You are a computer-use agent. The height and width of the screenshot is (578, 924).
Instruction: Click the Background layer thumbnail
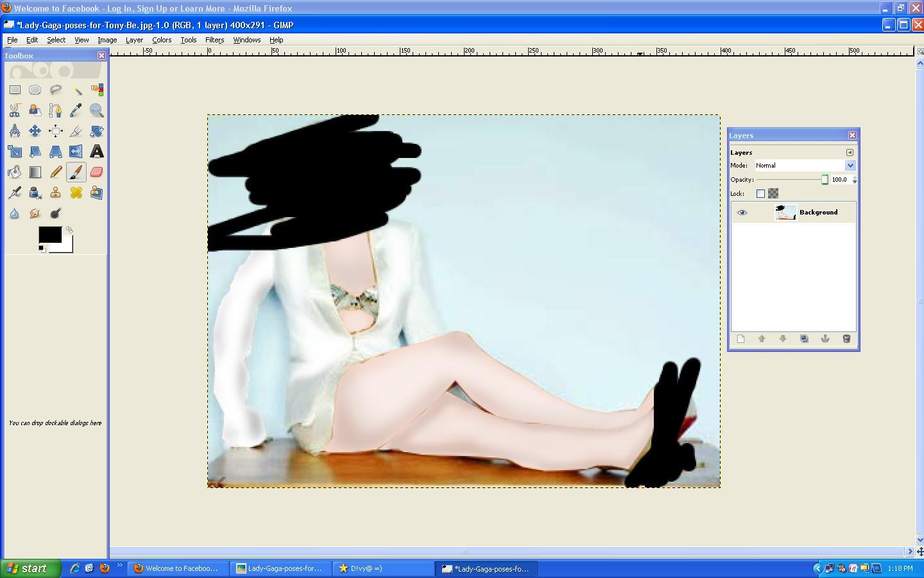pyautogui.click(x=785, y=213)
